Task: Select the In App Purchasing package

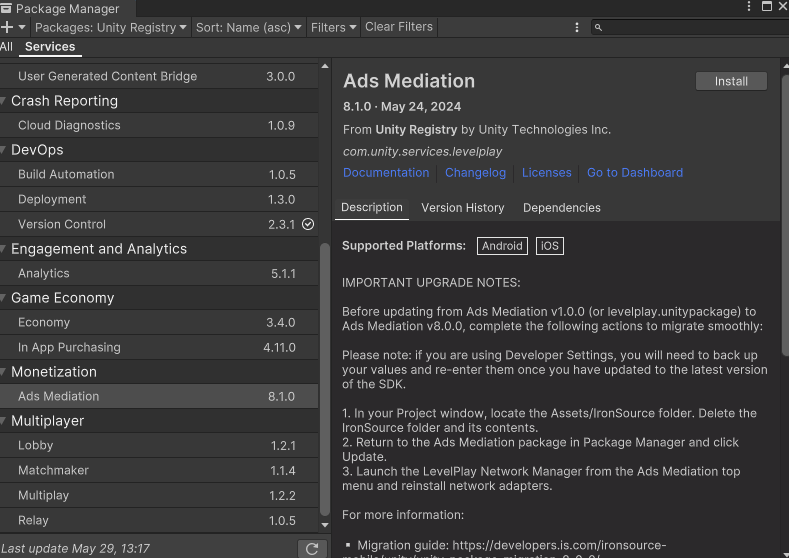Action: [x=159, y=348]
